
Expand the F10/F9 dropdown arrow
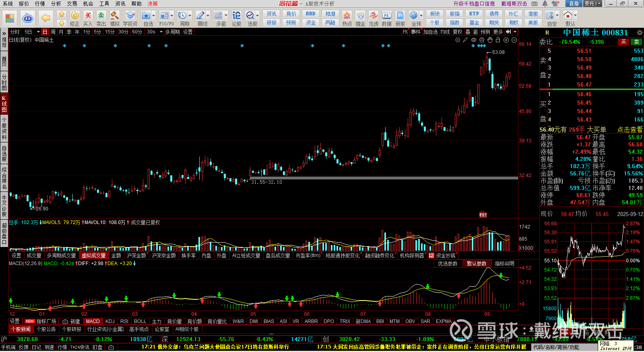(x=172, y=15)
